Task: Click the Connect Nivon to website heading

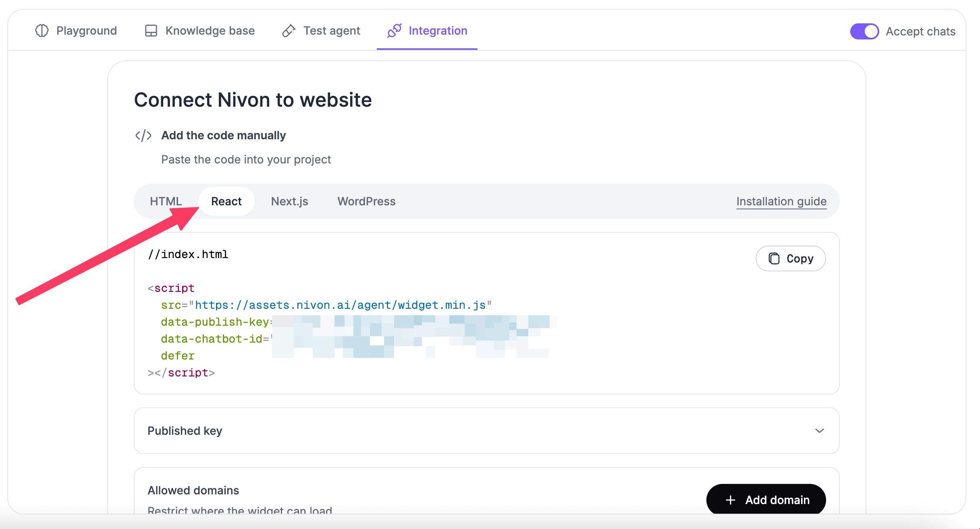Action: 253,100
